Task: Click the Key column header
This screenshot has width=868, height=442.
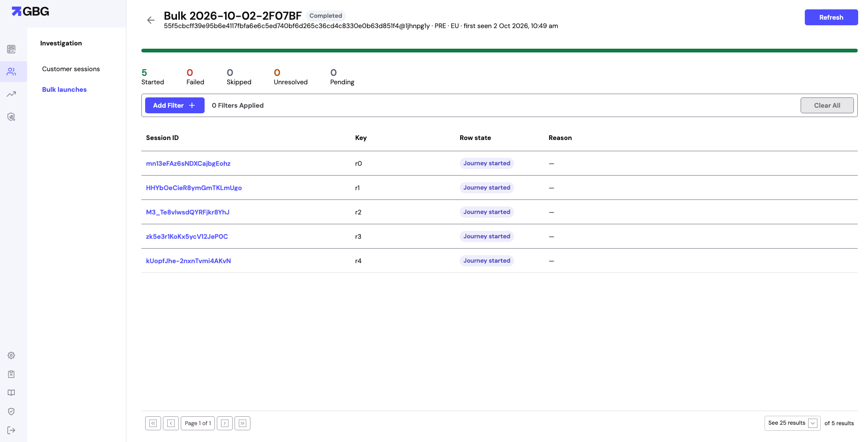Action: click(x=361, y=138)
